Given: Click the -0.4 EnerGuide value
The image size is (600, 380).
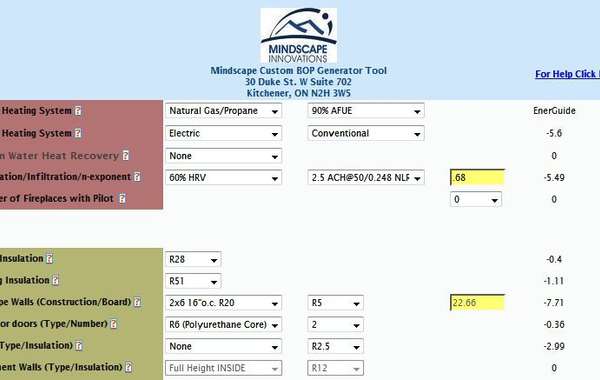Looking at the screenshot, I should pyautogui.click(x=554, y=259).
